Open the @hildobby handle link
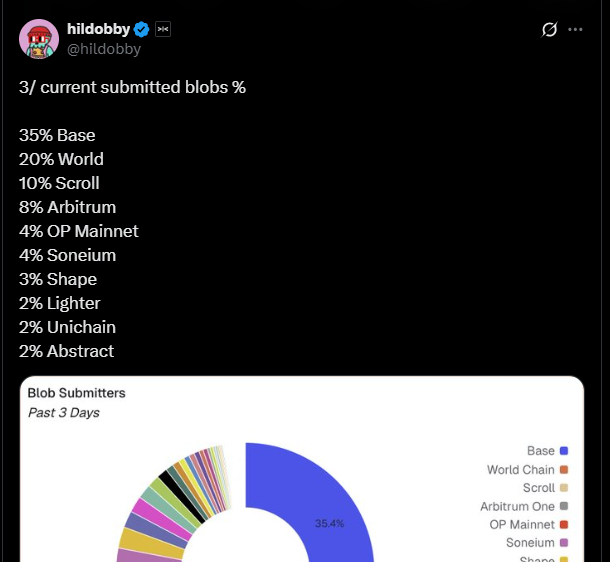This screenshot has height=562, width=610. (x=104, y=49)
